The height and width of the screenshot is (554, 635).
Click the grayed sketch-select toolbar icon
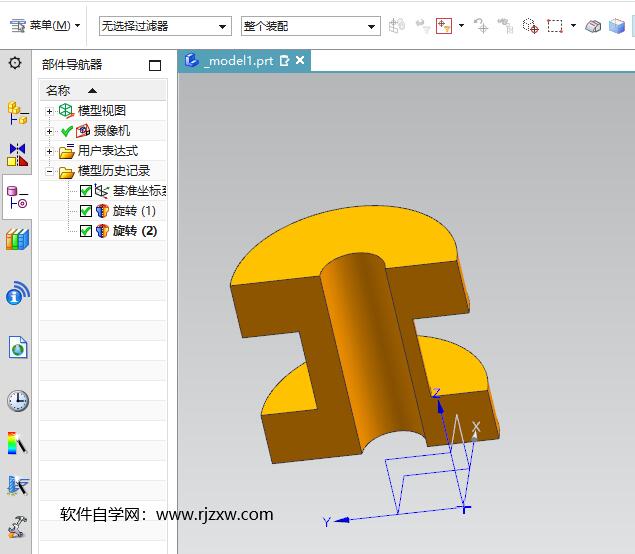pyautogui.click(x=505, y=26)
